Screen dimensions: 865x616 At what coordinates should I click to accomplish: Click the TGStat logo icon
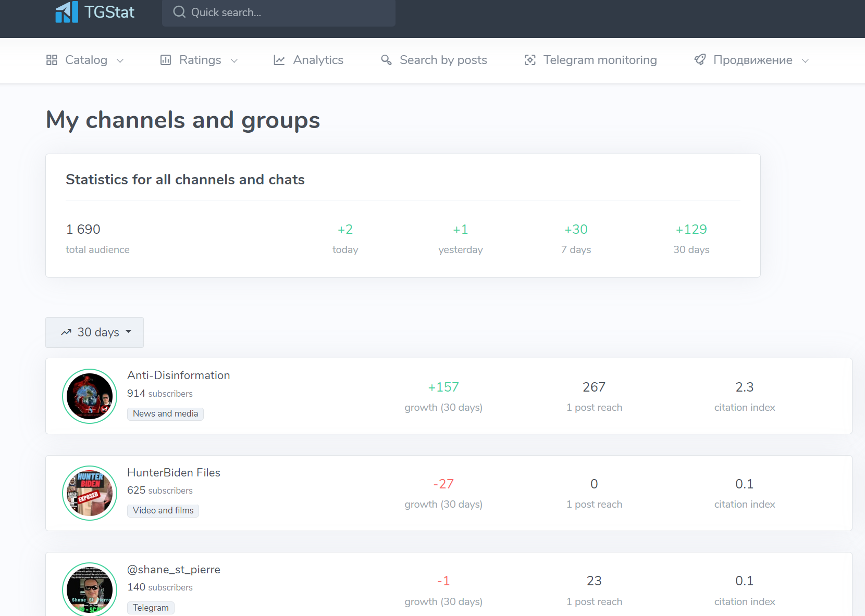point(67,12)
